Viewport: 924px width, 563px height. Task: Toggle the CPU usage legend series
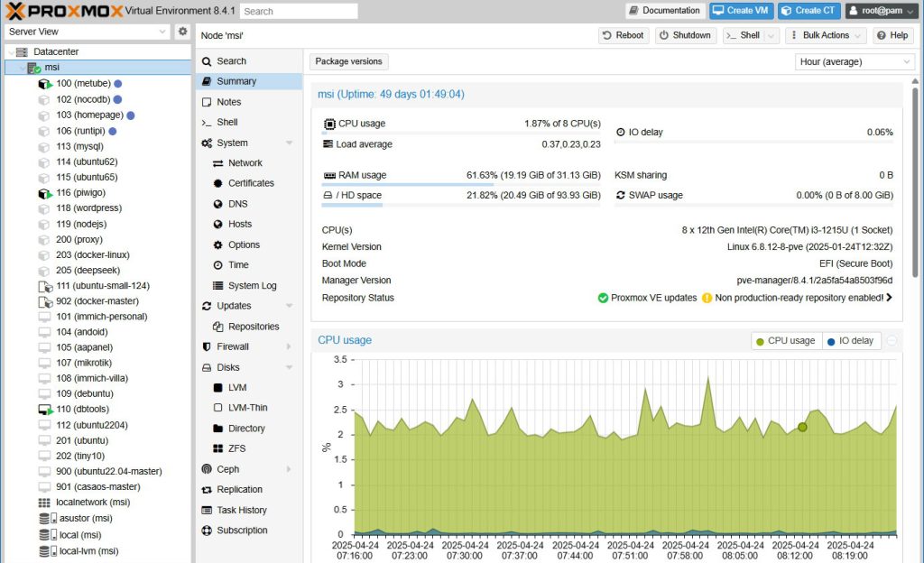(x=786, y=341)
